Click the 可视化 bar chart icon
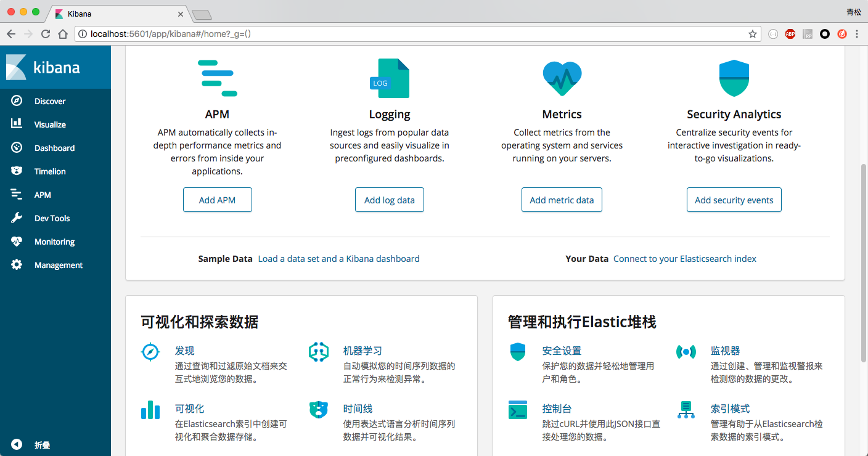 click(x=150, y=410)
